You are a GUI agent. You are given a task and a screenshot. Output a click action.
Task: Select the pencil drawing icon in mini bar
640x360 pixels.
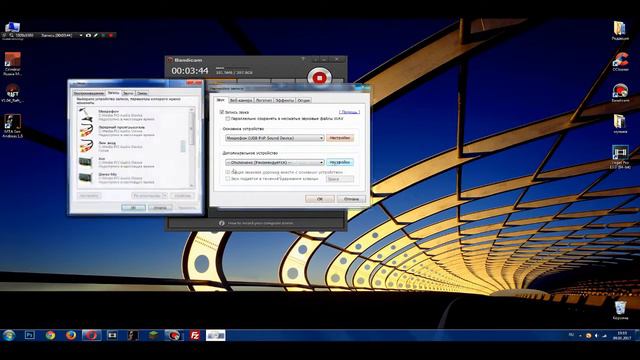pos(96,36)
